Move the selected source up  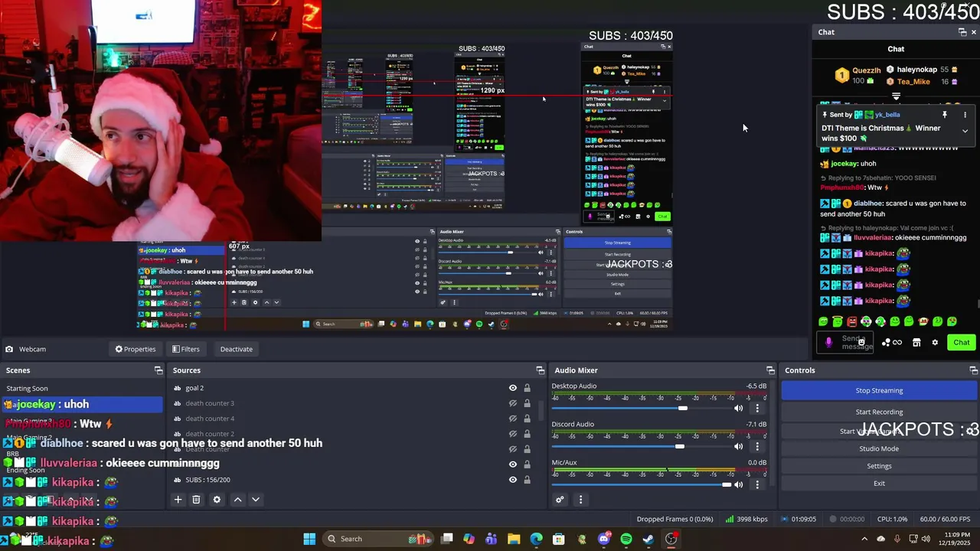coord(237,500)
